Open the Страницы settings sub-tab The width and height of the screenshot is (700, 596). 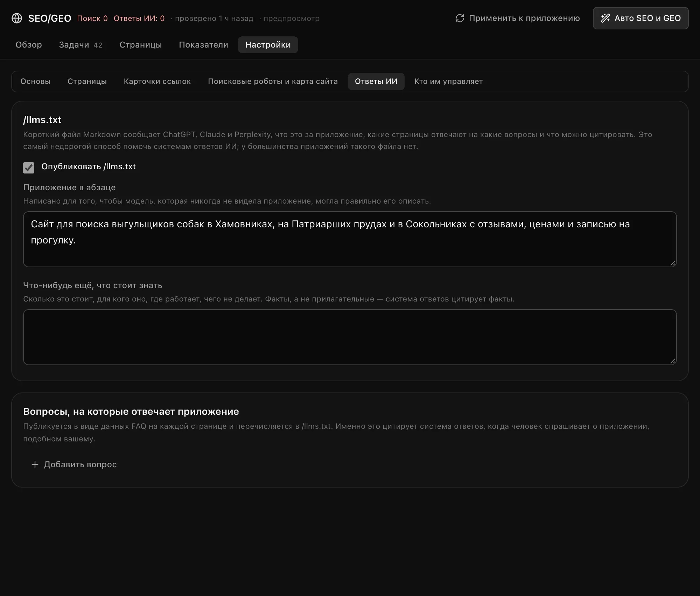coord(87,81)
